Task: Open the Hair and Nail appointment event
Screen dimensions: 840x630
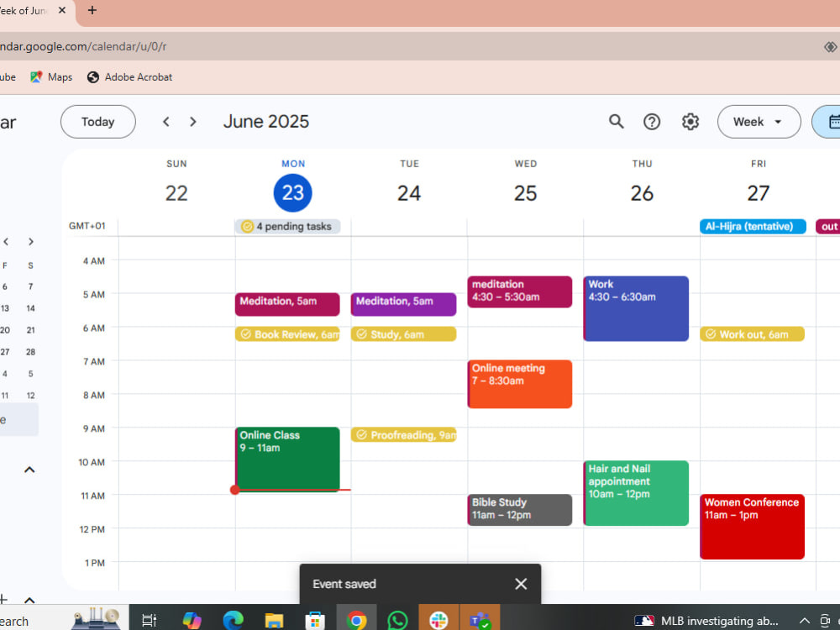Action: (636, 493)
